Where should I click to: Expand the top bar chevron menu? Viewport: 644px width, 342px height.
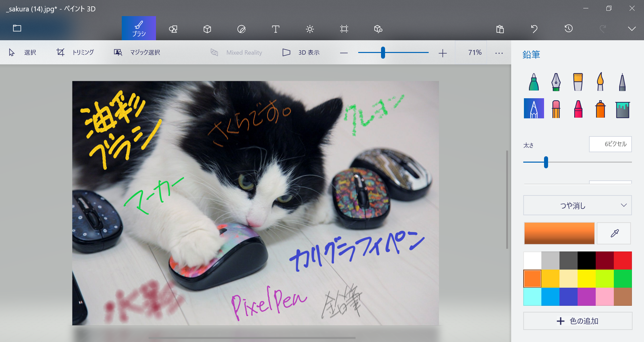pyautogui.click(x=632, y=29)
